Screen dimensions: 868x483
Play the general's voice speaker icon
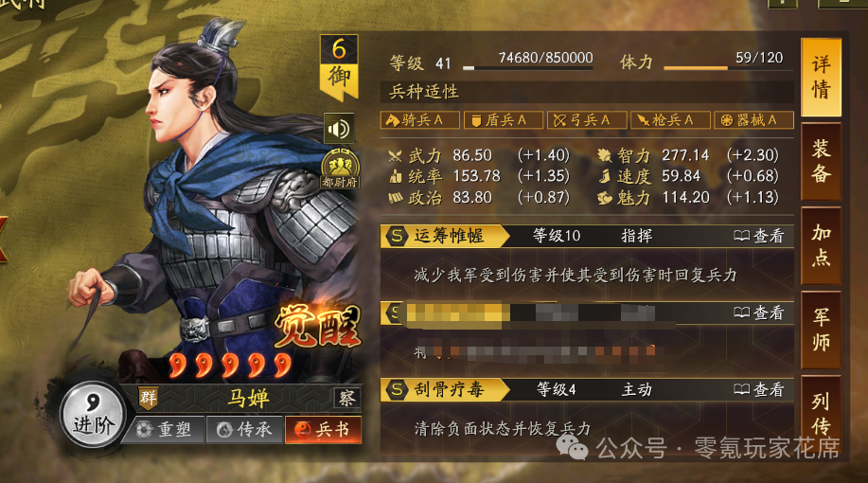[x=338, y=129]
